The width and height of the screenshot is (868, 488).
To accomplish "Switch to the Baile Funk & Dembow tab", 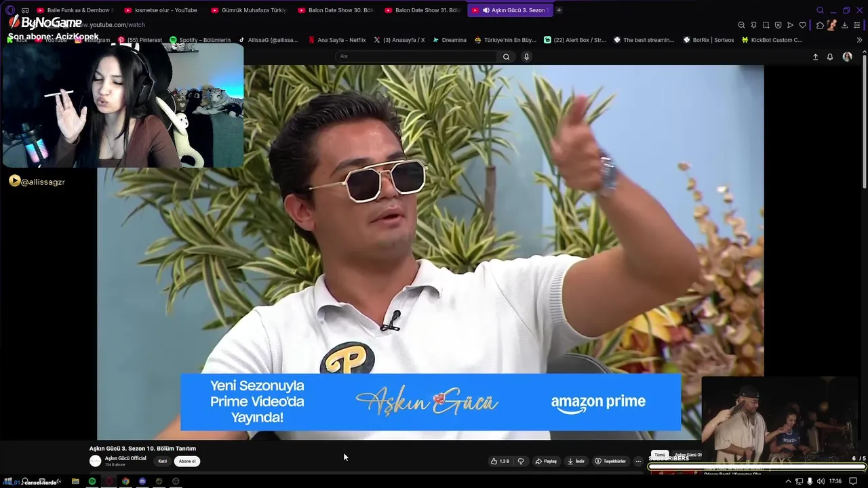I will (75, 10).
